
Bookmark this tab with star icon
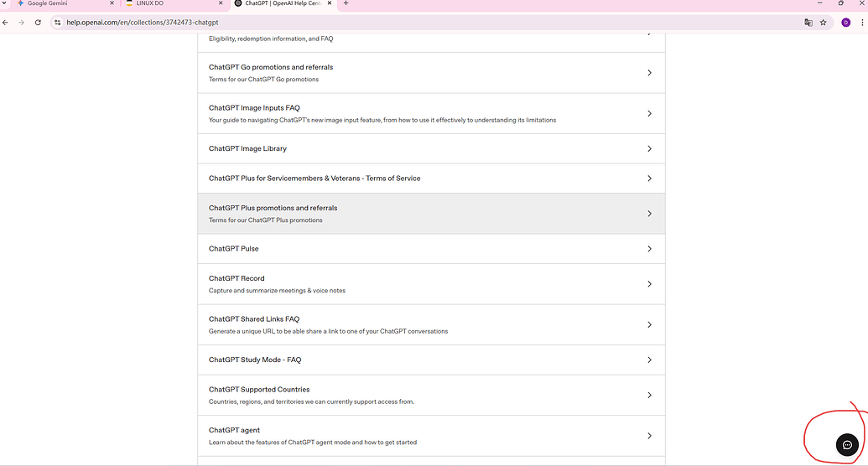[824, 23]
